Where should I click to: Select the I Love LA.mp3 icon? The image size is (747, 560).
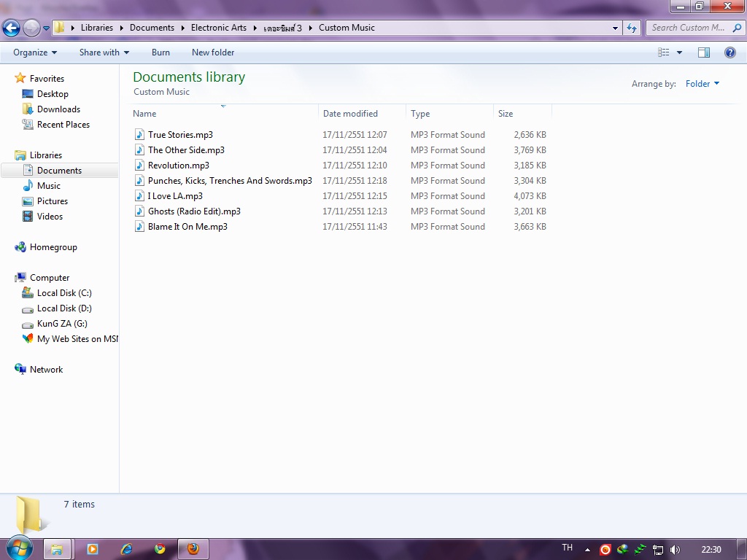[139, 195]
